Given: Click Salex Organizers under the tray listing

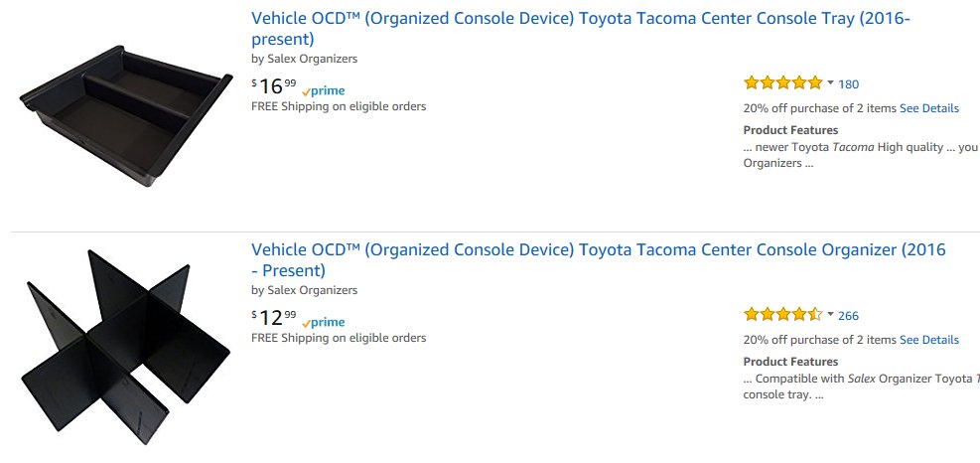Looking at the screenshot, I should [313, 59].
